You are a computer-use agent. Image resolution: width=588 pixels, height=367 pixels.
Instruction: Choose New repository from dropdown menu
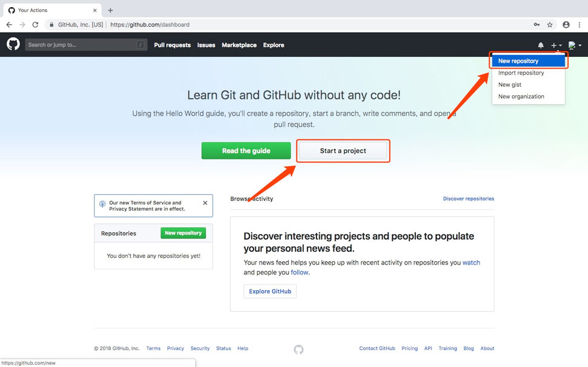tap(529, 61)
